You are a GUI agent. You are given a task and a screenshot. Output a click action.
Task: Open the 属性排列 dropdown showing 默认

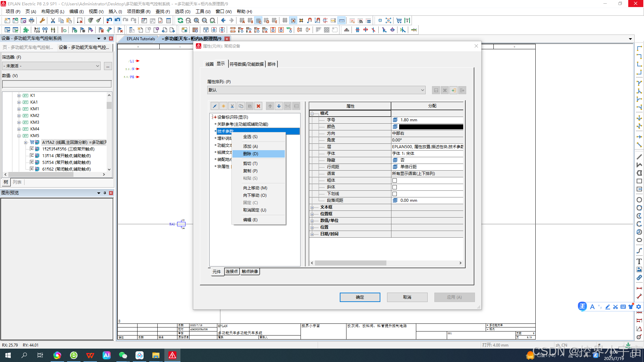(316, 90)
